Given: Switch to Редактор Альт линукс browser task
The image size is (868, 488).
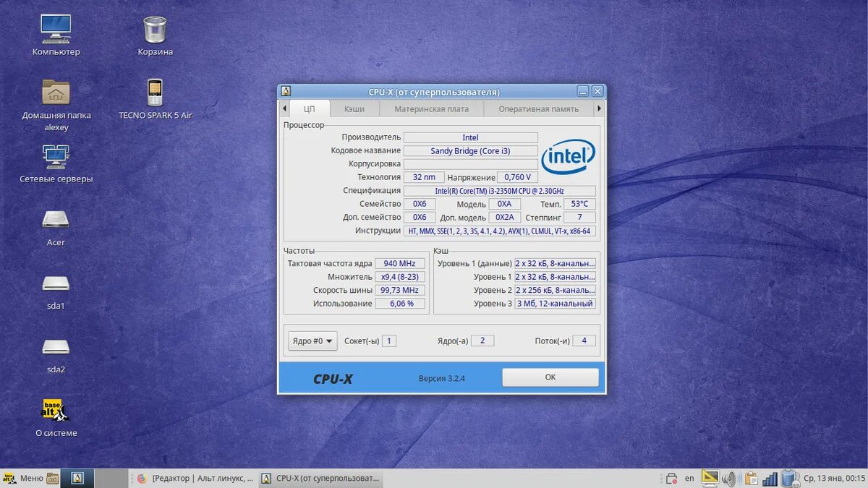Looking at the screenshot, I should (195, 478).
